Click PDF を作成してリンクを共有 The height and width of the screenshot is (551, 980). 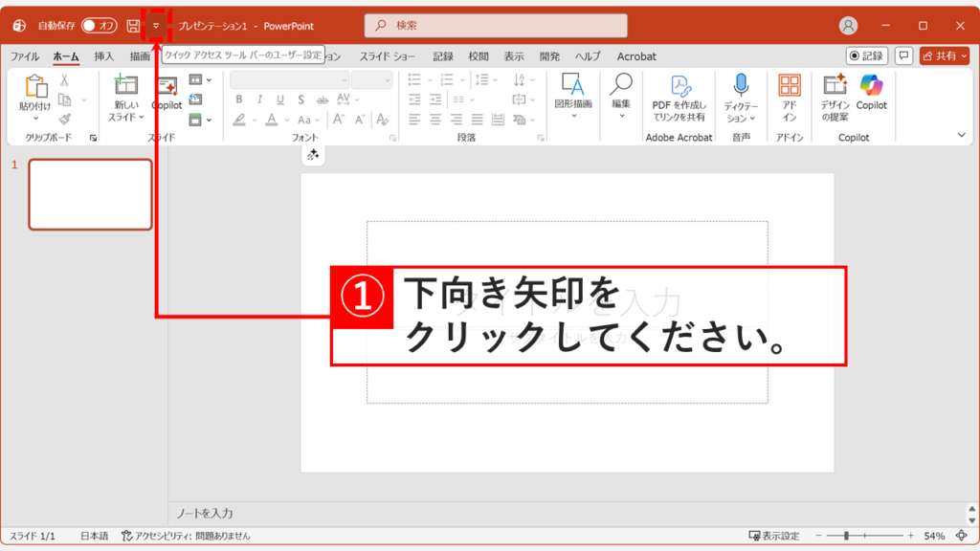[x=679, y=99]
